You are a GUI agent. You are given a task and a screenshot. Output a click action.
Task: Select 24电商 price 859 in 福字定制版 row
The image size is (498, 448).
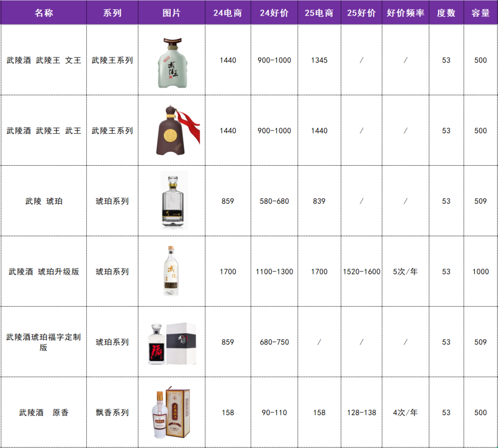coord(228,342)
